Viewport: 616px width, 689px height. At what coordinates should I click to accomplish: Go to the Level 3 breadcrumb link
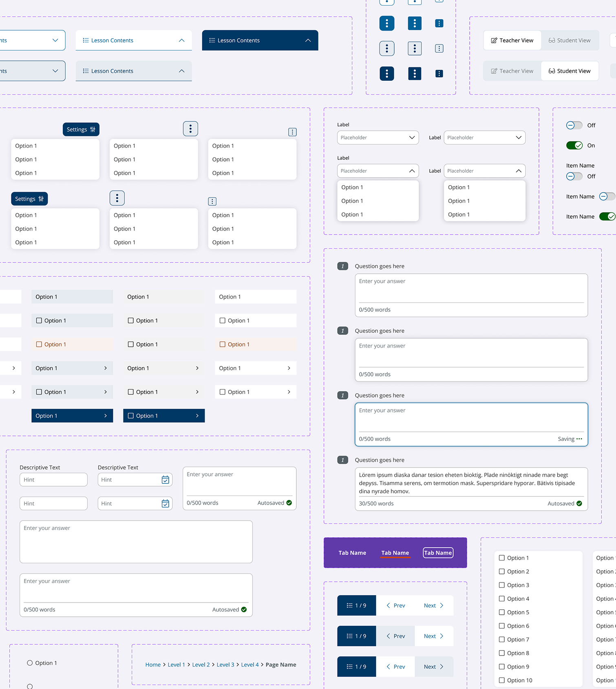(225, 665)
